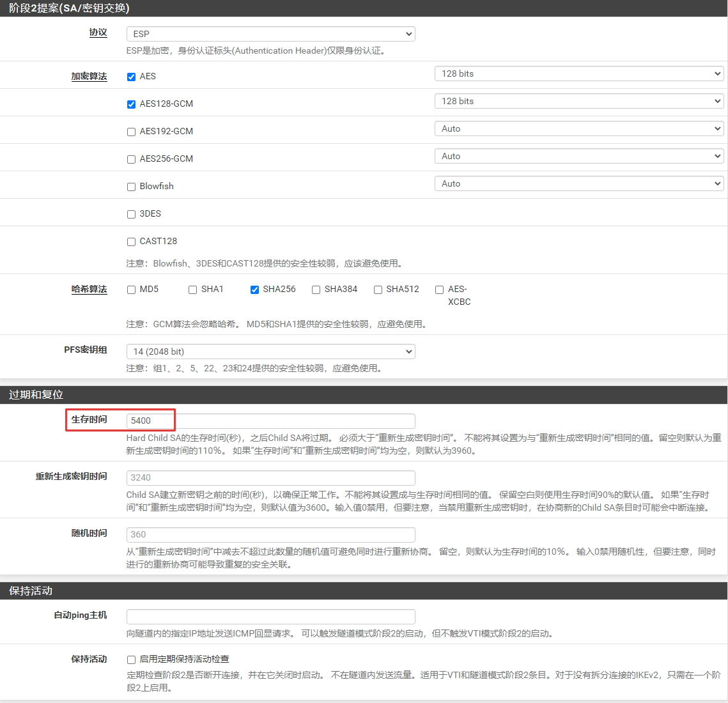Tick the Blowfish checkbox
Image resolution: width=728 pixels, height=703 pixels.
point(131,187)
